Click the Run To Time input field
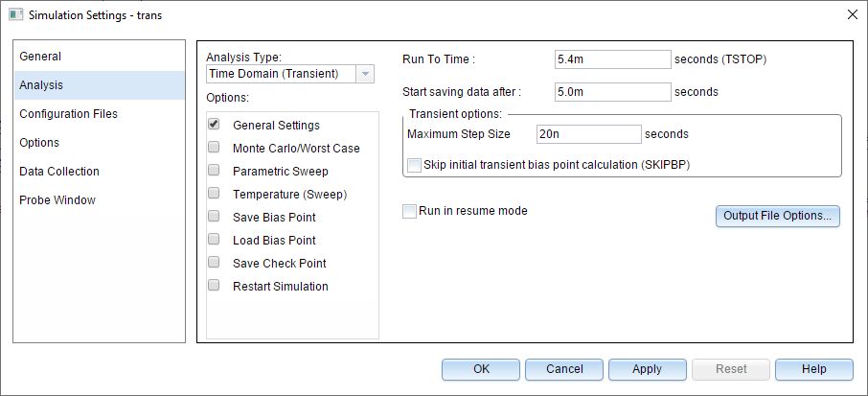 (613, 59)
